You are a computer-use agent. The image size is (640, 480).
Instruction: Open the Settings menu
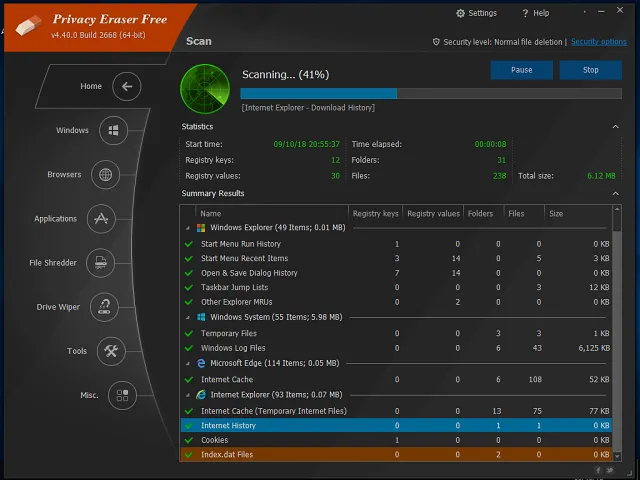[x=476, y=13]
